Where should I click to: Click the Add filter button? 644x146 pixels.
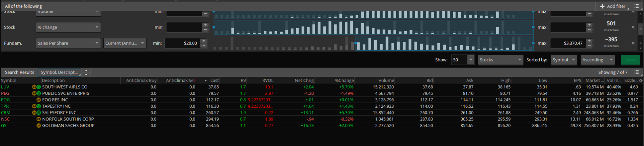pyautogui.click(x=612, y=6)
